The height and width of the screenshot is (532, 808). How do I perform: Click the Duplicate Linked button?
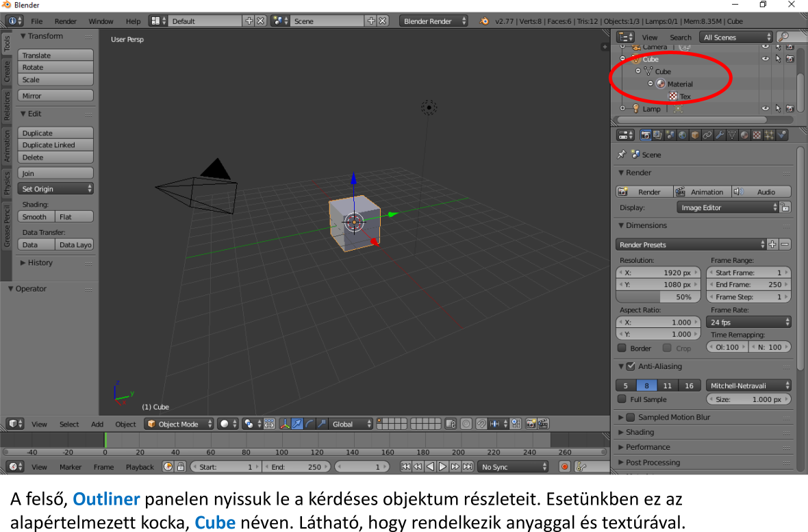[55, 145]
